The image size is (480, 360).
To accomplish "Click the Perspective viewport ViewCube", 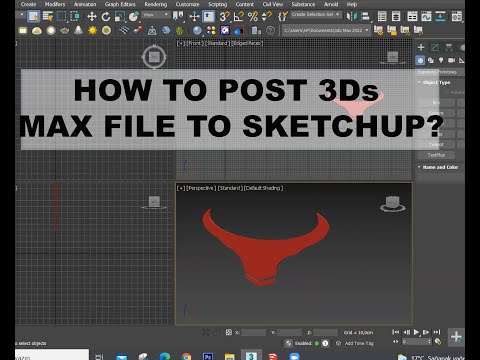I will pyautogui.click(x=392, y=203).
